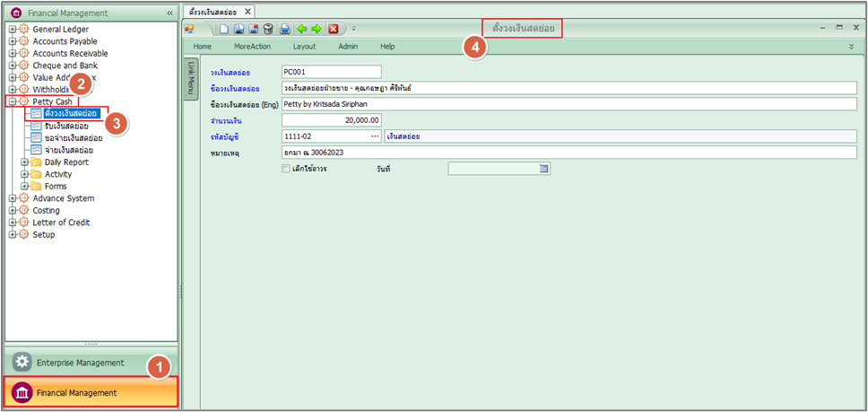Open the account code lookup ellipsis button
This screenshot has height=412, width=868.
pos(375,136)
